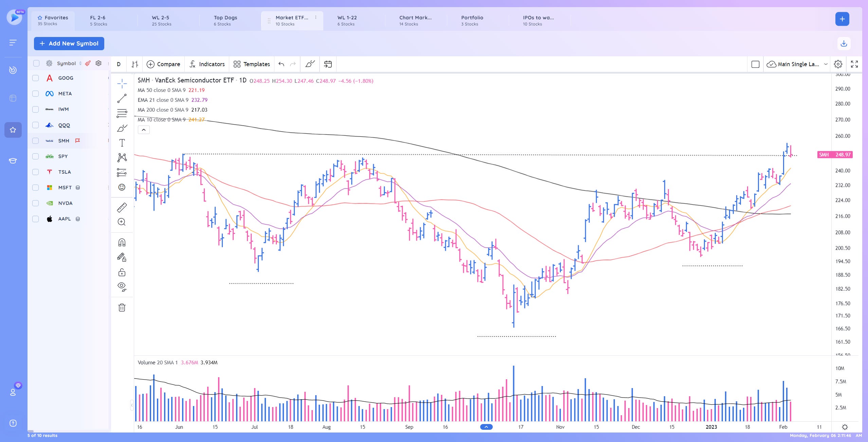This screenshot has height=442, width=868.
Task: Open the Templates button
Action: coord(252,64)
